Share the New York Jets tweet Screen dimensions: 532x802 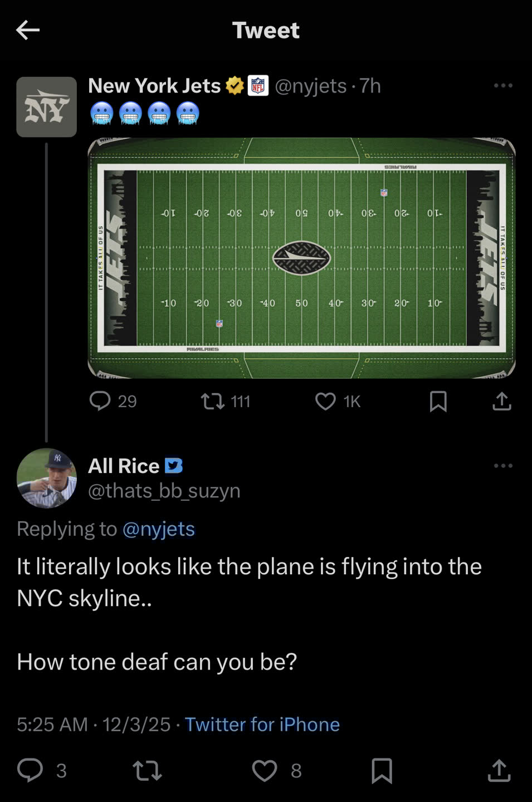pyautogui.click(x=501, y=401)
